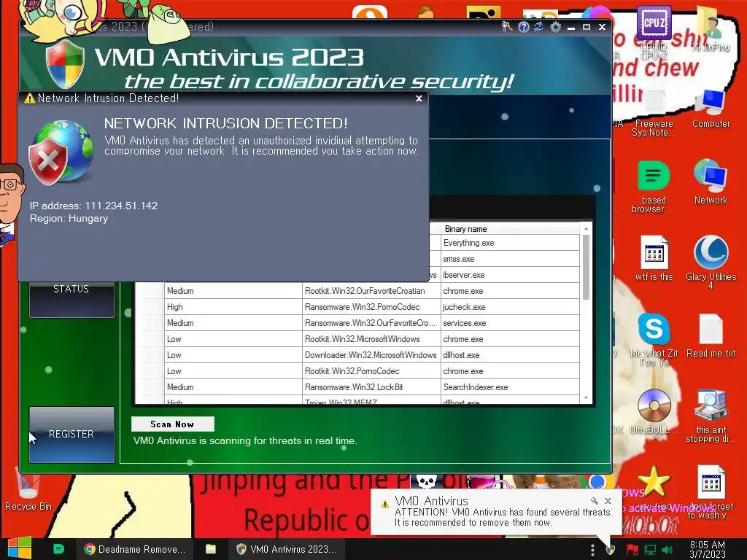The width and height of the screenshot is (747, 560).
Task: Click the globe with red shield icon
Action: pyautogui.click(x=61, y=152)
